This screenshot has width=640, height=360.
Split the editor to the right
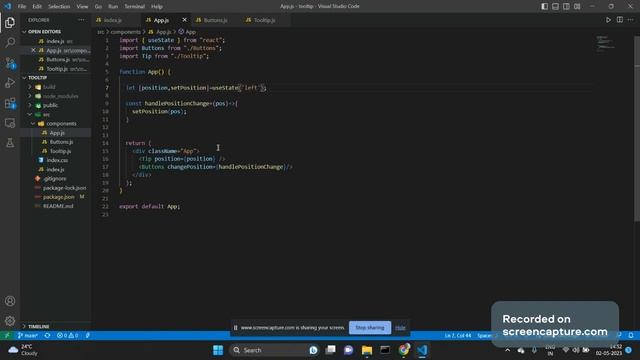[620, 20]
